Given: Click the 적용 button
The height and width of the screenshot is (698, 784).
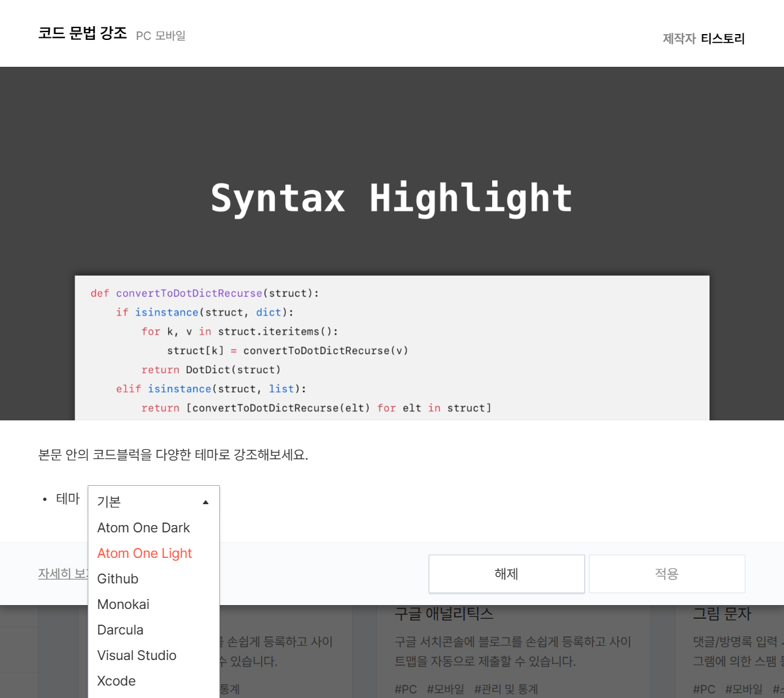Looking at the screenshot, I should tap(667, 574).
